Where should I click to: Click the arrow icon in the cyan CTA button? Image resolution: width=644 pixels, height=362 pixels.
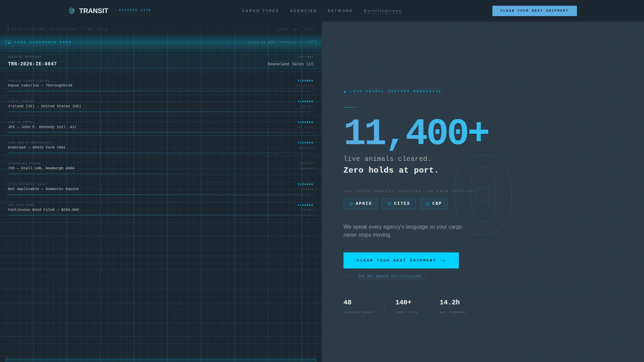pyautogui.click(x=443, y=260)
